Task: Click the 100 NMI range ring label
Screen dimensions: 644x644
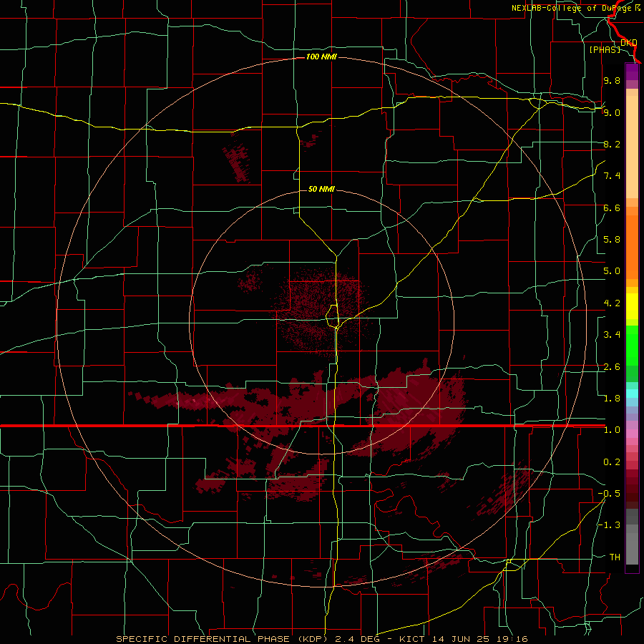Action: click(321, 57)
